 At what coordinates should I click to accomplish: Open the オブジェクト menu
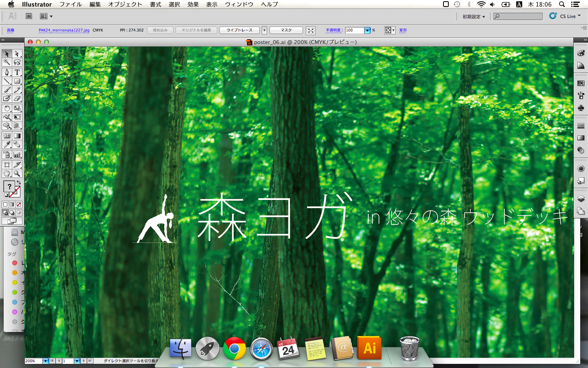click(x=125, y=4)
